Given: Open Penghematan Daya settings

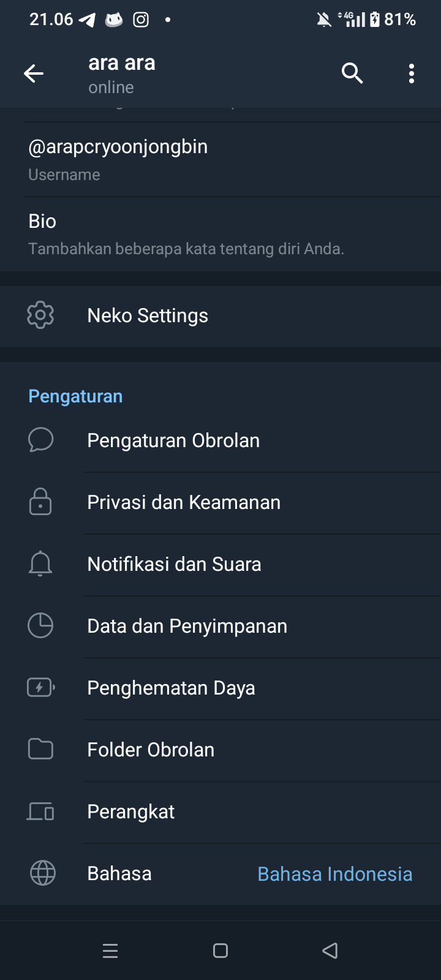Looking at the screenshot, I should pos(171,688).
